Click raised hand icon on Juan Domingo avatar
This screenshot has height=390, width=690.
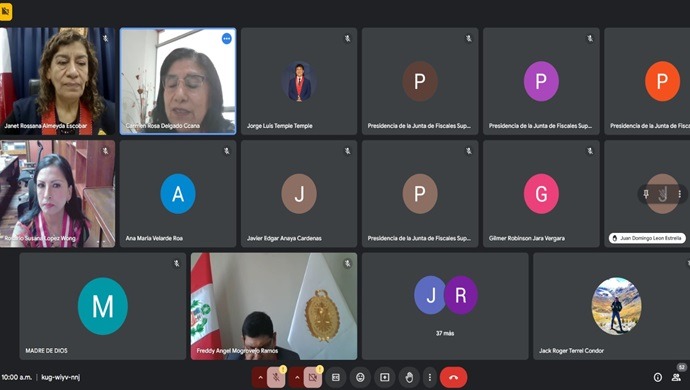click(663, 194)
